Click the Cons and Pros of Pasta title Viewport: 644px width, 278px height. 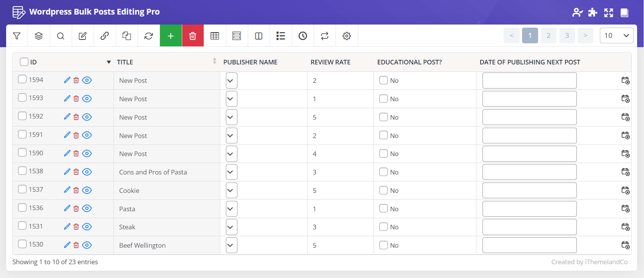[153, 172]
